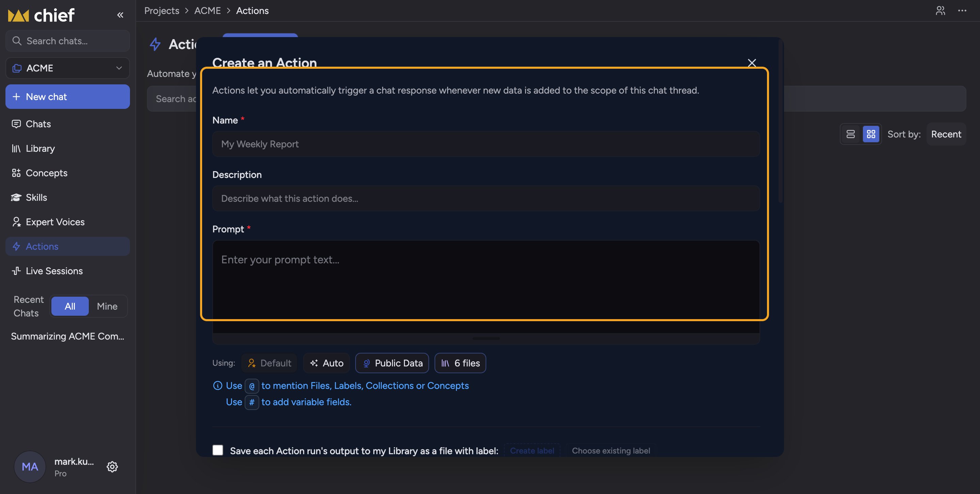Toggle Public Data source
Viewport: 980px width, 494px height.
coord(392,363)
